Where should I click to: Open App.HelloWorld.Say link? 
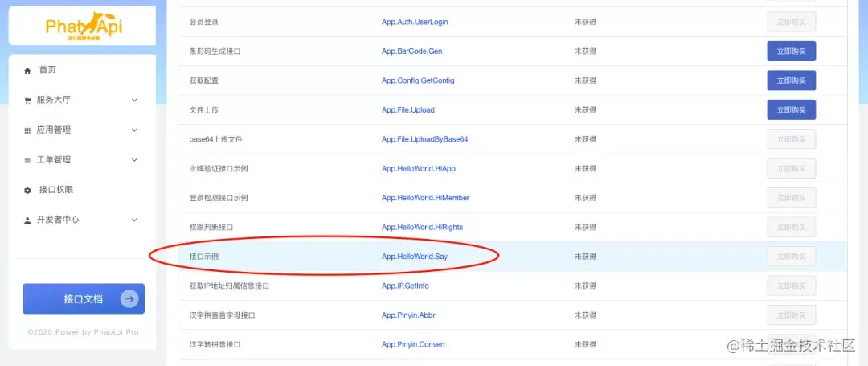pos(415,257)
